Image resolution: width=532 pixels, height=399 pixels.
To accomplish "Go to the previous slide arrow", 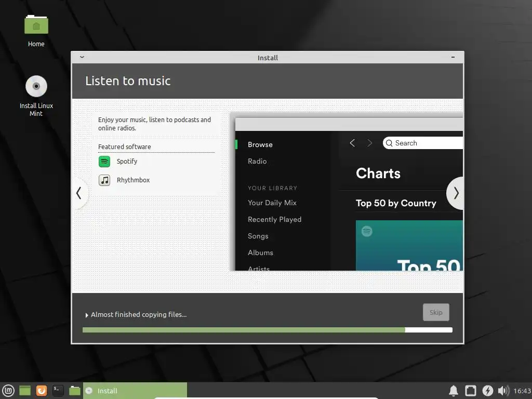I will click(79, 193).
